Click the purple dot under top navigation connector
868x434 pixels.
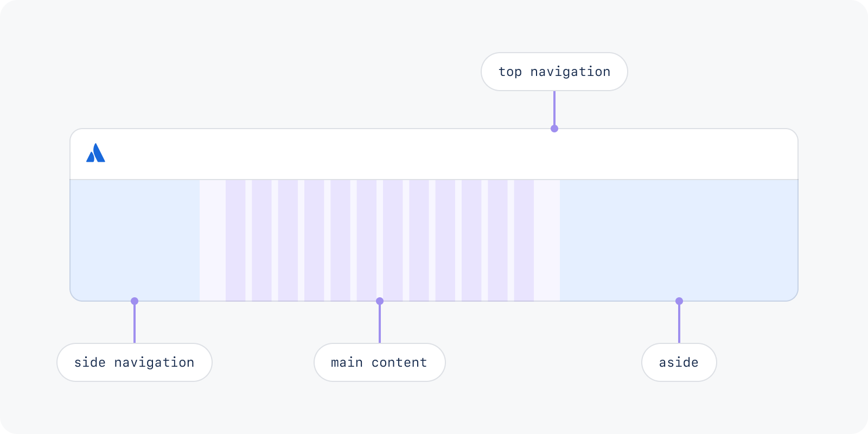pos(554,129)
